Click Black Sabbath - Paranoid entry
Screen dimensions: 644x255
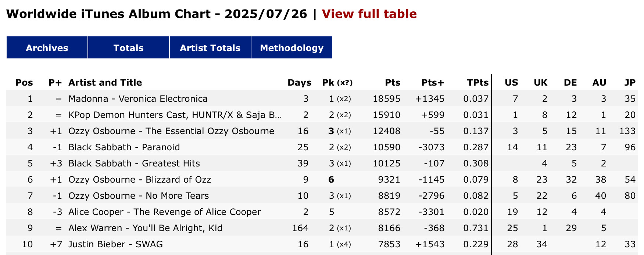124,147
